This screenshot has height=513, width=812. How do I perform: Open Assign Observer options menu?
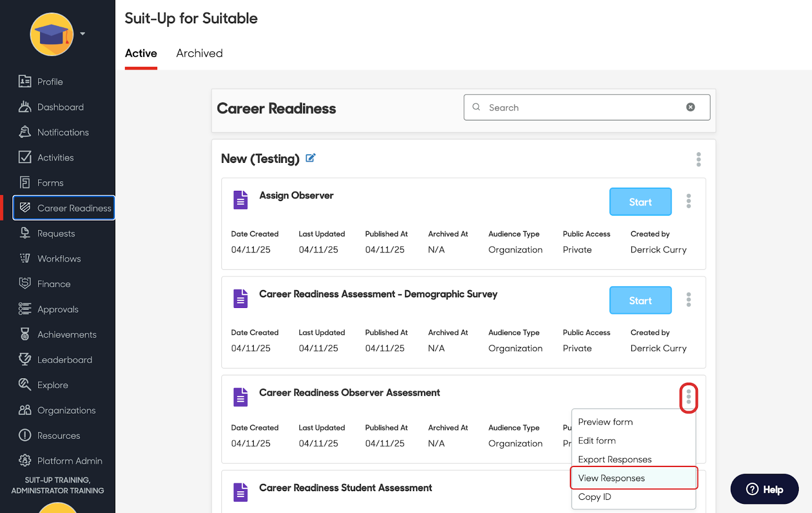pos(689,201)
